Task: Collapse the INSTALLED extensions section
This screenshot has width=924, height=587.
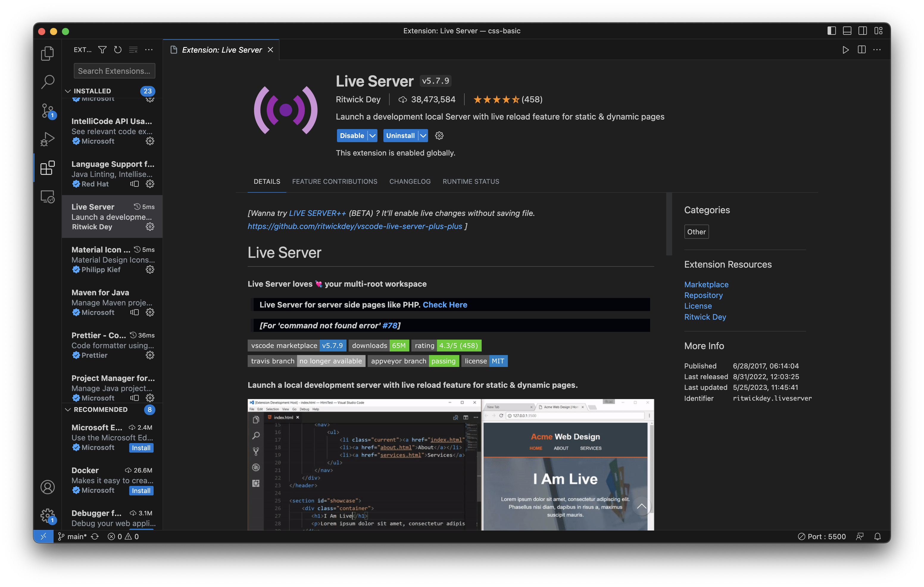Action: click(x=68, y=91)
